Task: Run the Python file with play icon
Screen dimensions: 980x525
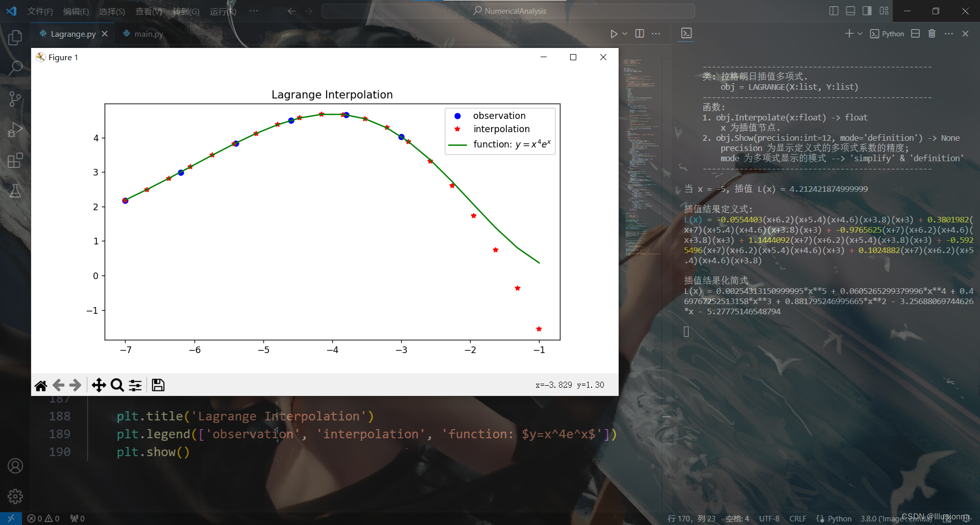Action: pyautogui.click(x=614, y=34)
